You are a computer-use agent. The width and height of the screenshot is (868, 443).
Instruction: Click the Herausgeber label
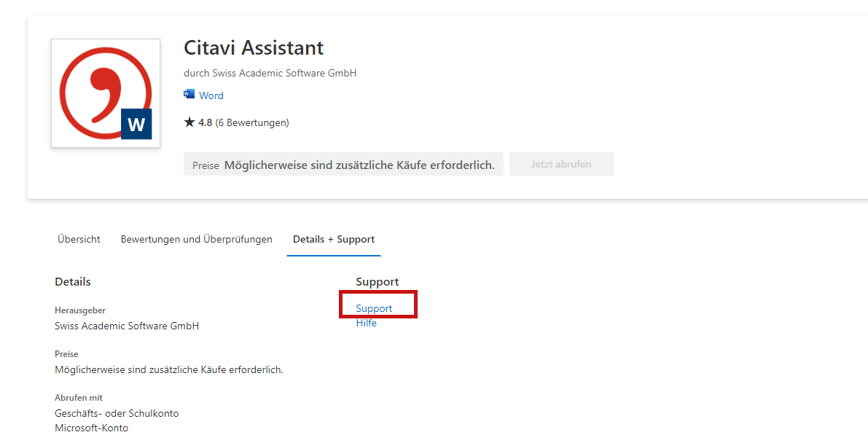coord(80,310)
